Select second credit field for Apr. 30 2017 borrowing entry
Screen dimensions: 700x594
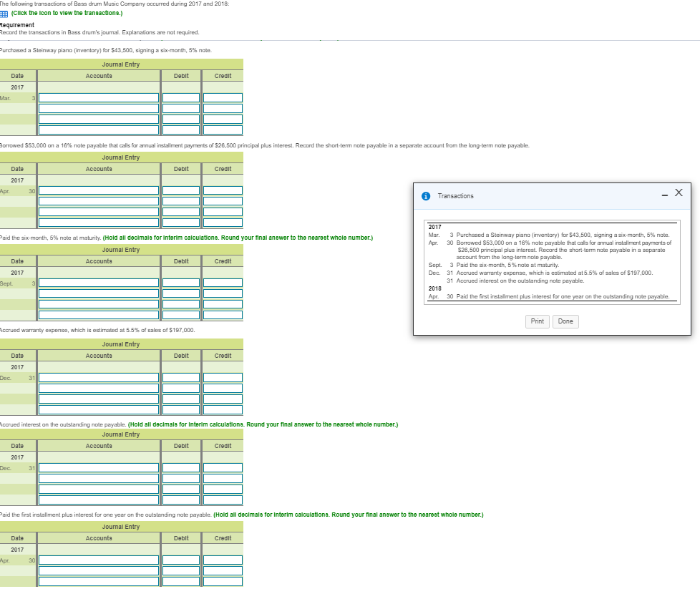(223, 201)
